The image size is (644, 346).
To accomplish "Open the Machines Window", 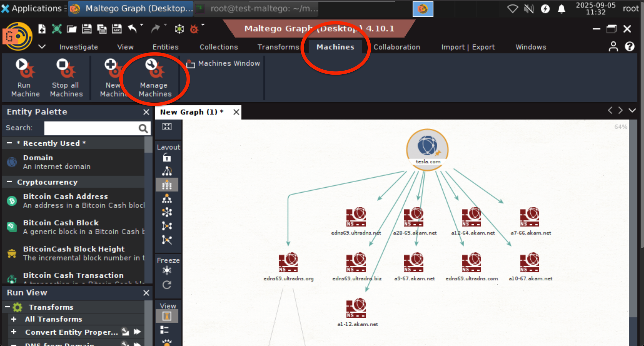I will [x=223, y=63].
